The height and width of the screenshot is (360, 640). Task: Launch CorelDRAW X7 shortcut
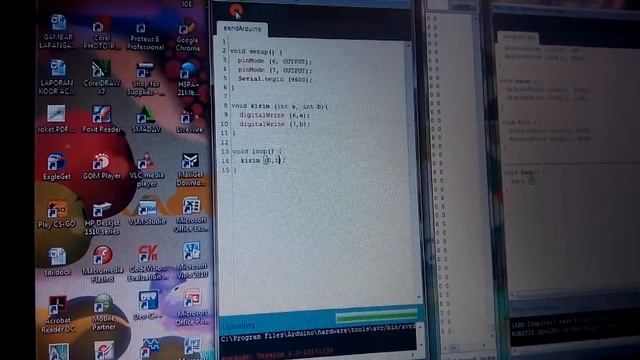(102, 78)
